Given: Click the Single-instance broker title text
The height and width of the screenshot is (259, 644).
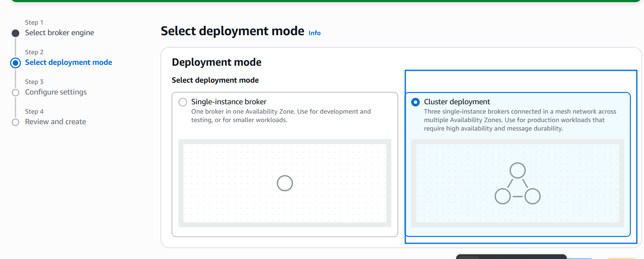Looking at the screenshot, I should tap(229, 102).
